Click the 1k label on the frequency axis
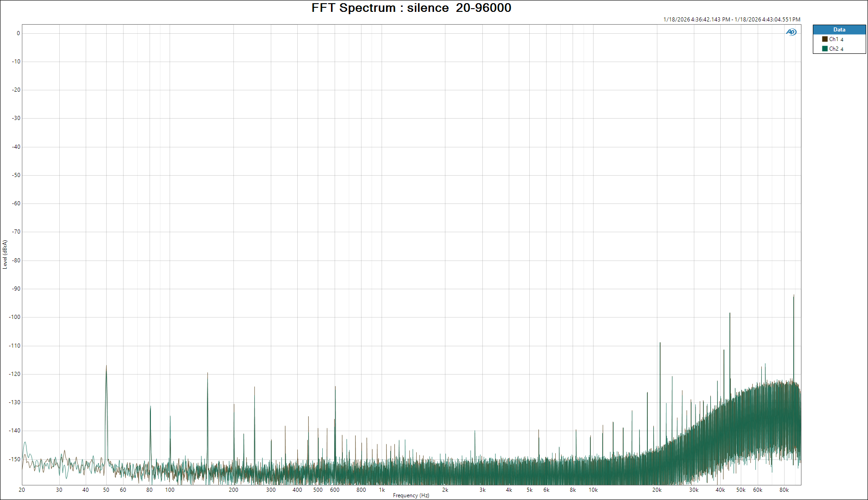Screen dimensions: 868x500 [382, 490]
